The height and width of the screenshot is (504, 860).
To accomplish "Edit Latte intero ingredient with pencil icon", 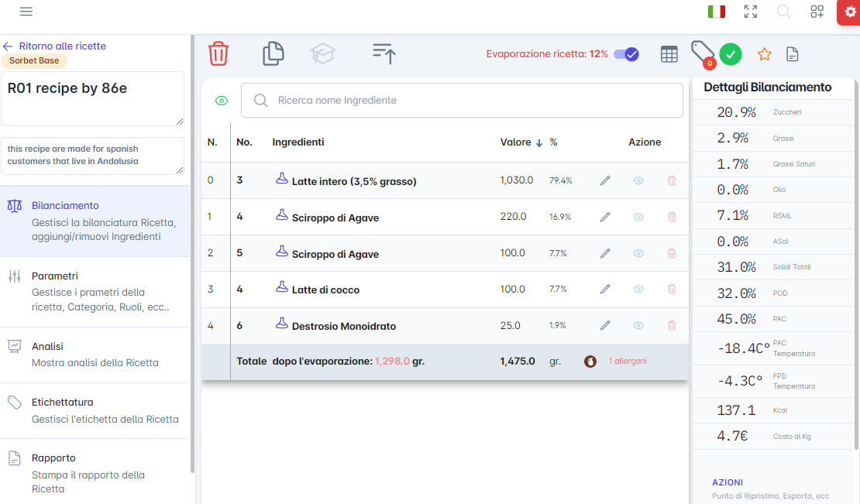I will [x=605, y=180].
